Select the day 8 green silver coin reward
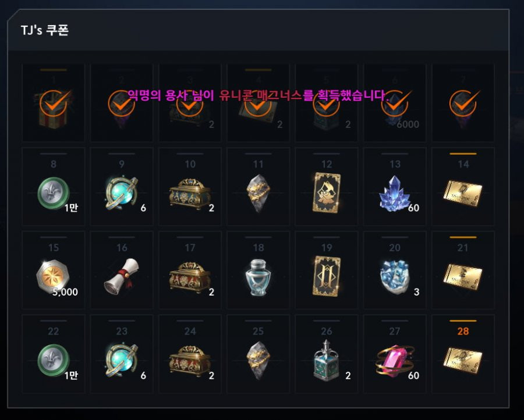 click(x=54, y=186)
